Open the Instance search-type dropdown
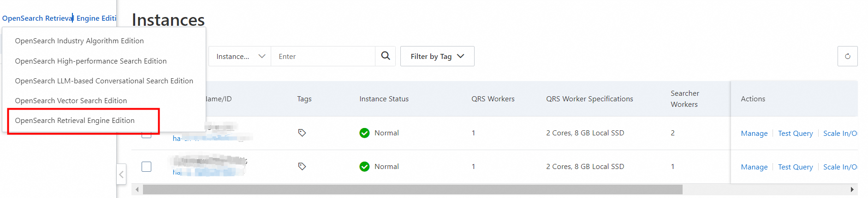Viewport: 868px width, 198px height. [x=240, y=56]
